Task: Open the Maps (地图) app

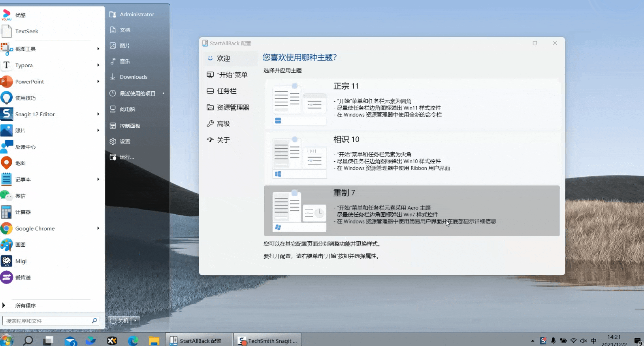Action: [51, 163]
